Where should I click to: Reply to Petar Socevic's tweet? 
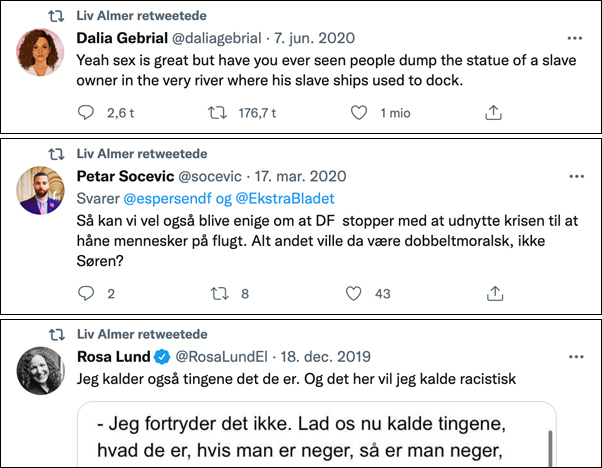point(86,293)
